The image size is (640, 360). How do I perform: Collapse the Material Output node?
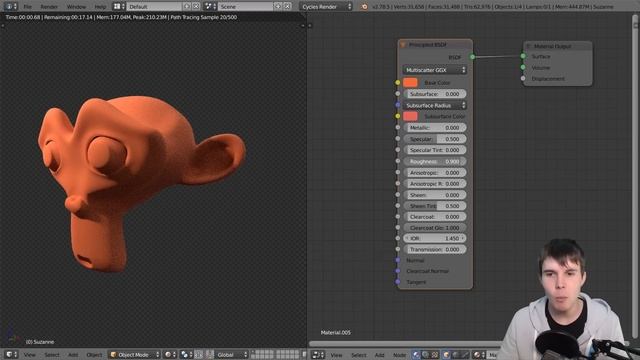(529, 46)
